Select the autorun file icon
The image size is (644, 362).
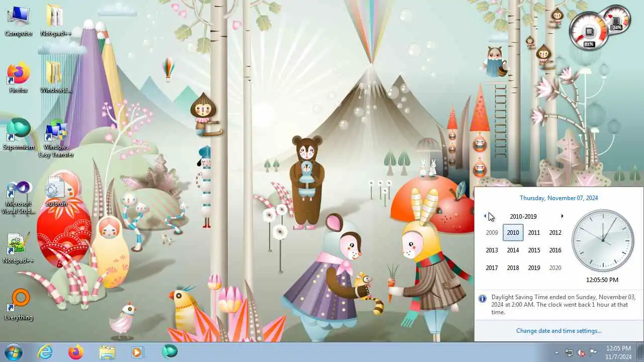[x=56, y=192]
